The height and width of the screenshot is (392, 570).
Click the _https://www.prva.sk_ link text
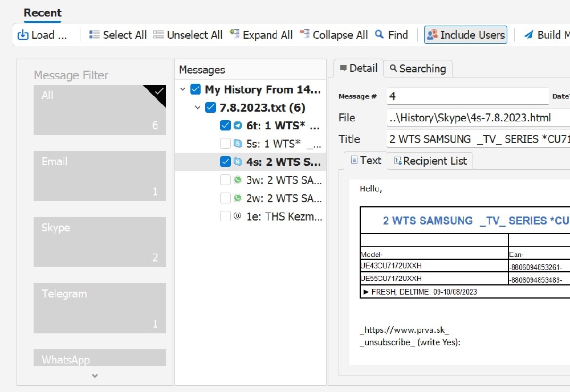click(x=404, y=330)
